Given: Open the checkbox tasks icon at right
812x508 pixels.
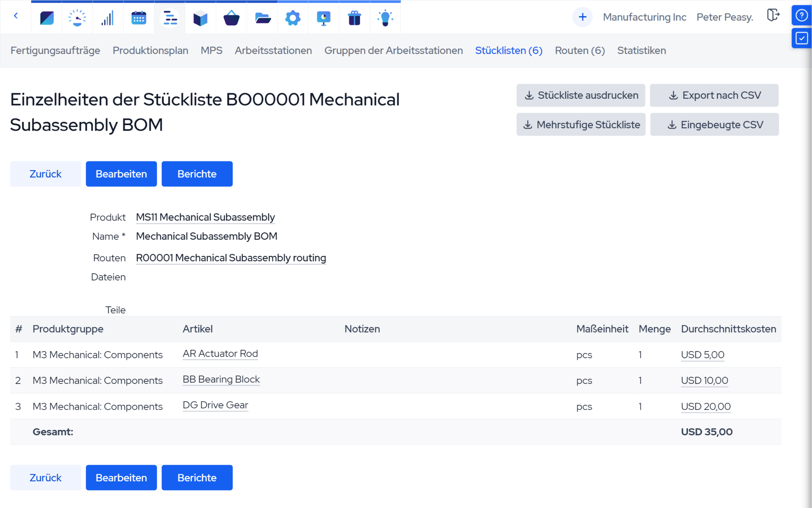Looking at the screenshot, I should coord(801,38).
